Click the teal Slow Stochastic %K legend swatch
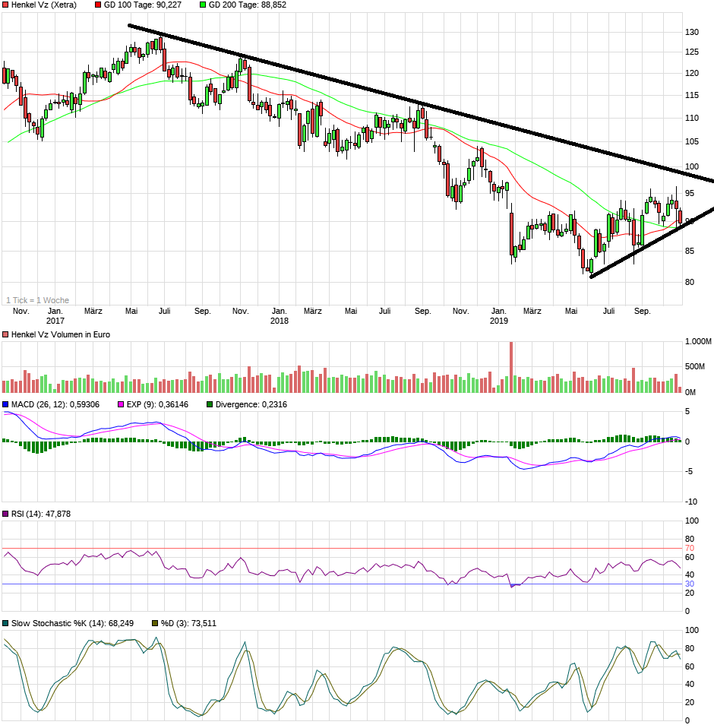The image size is (714, 728). (5, 623)
